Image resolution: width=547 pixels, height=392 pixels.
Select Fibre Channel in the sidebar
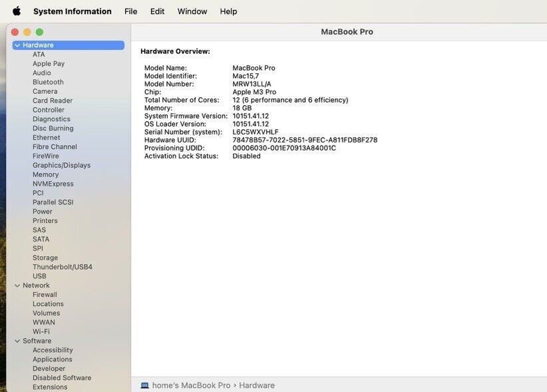tap(55, 147)
